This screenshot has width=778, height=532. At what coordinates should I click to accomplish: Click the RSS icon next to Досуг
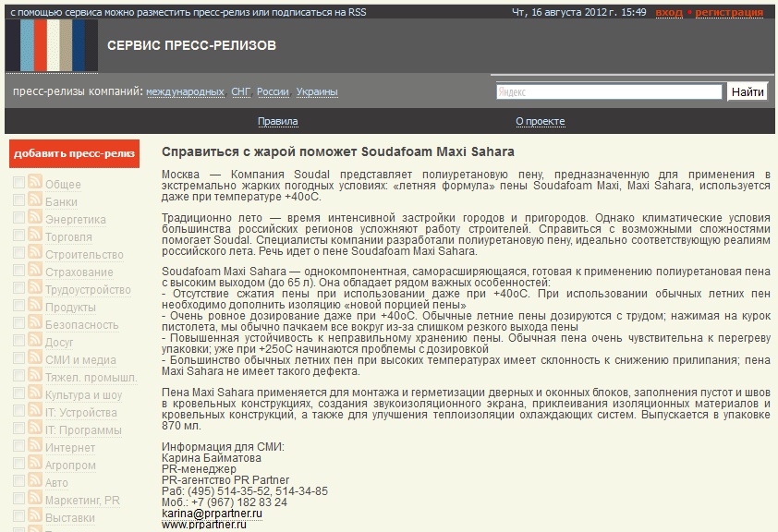(x=35, y=340)
